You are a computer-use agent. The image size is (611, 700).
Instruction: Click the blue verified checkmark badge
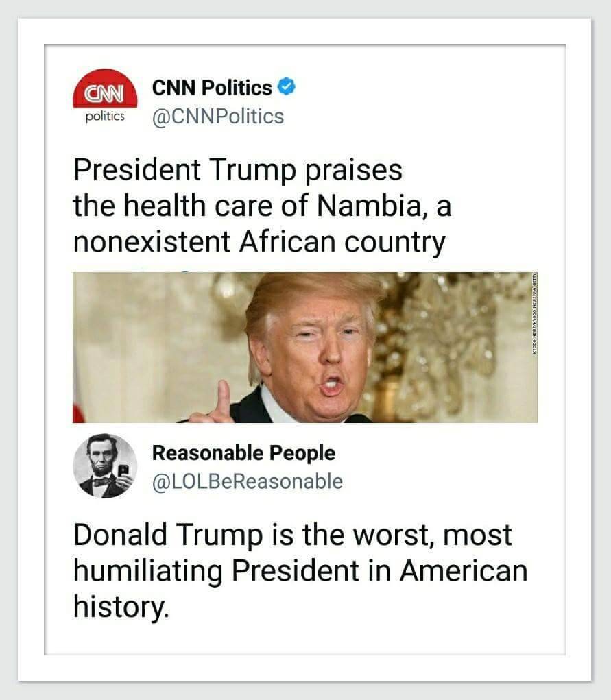[287, 88]
